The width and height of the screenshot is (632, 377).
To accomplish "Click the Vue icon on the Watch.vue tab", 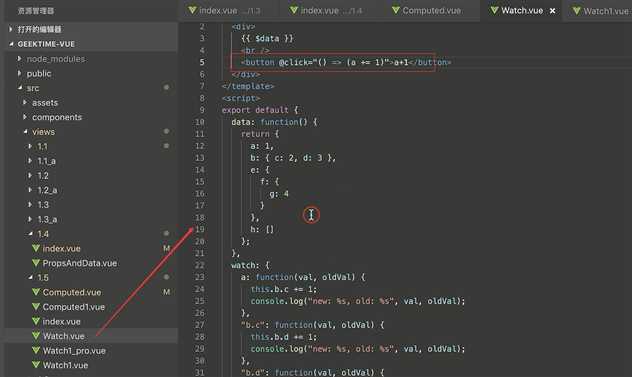I will [494, 10].
